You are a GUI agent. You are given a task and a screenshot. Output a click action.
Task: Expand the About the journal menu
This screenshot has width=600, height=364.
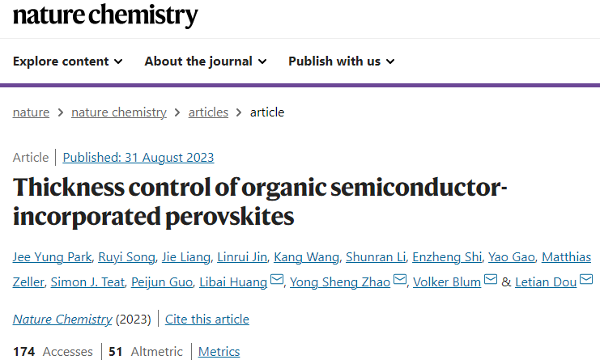[206, 61]
